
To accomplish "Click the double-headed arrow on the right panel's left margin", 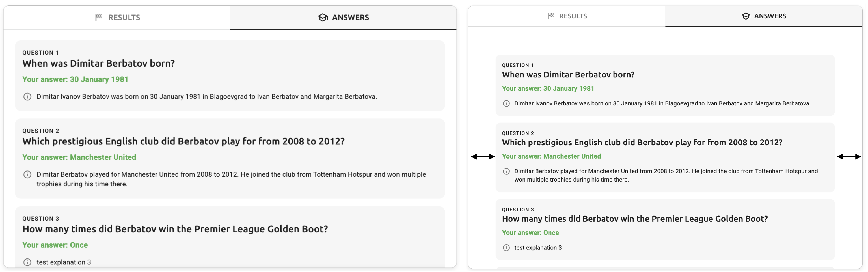I will point(483,156).
